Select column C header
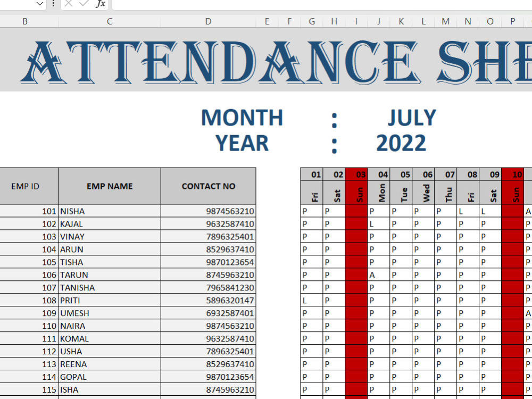This screenshot has height=399, width=532. click(110, 21)
